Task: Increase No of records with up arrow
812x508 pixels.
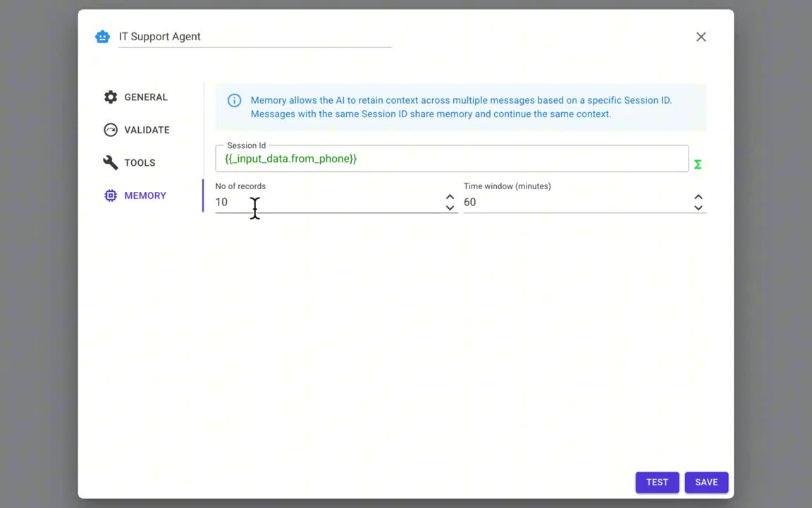Action: pyautogui.click(x=450, y=197)
